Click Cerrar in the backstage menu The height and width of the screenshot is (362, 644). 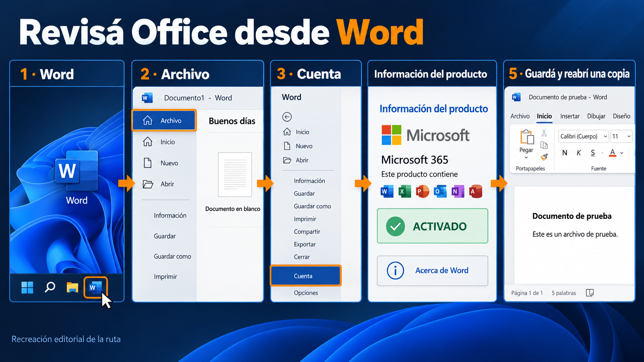pyautogui.click(x=302, y=257)
